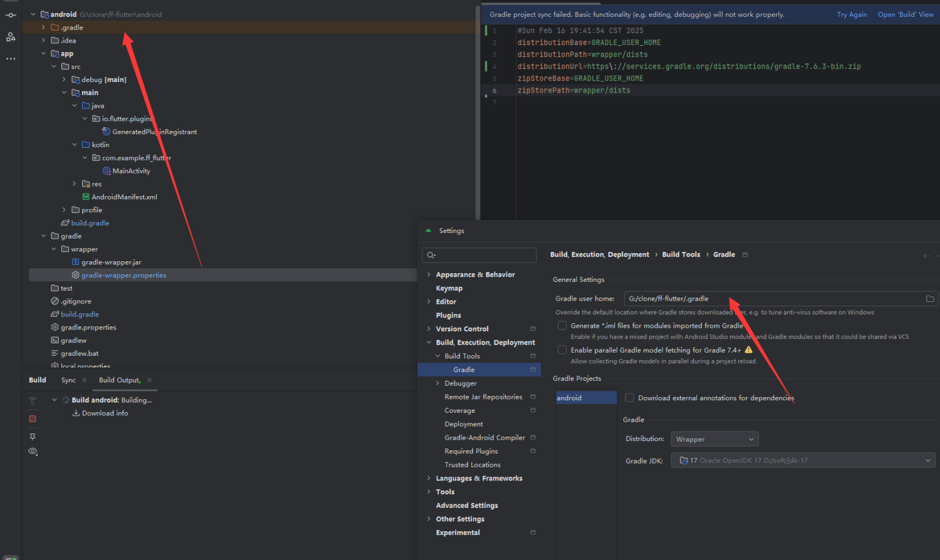Click the Settings search field
The width and height of the screenshot is (940, 560).
[480, 255]
